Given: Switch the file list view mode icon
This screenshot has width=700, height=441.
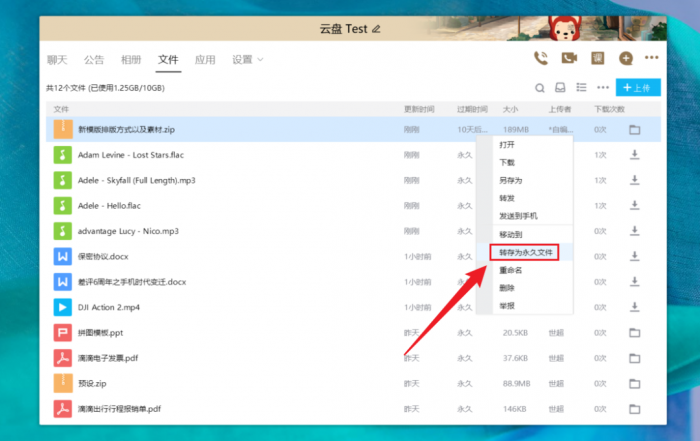Looking at the screenshot, I should pos(582,88).
